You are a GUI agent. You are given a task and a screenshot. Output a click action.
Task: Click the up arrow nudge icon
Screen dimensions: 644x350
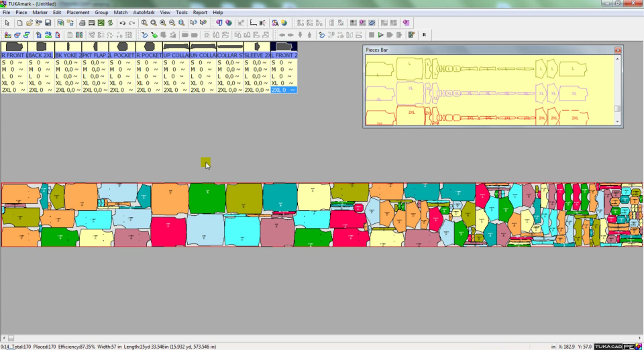click(x=310, y=35)
